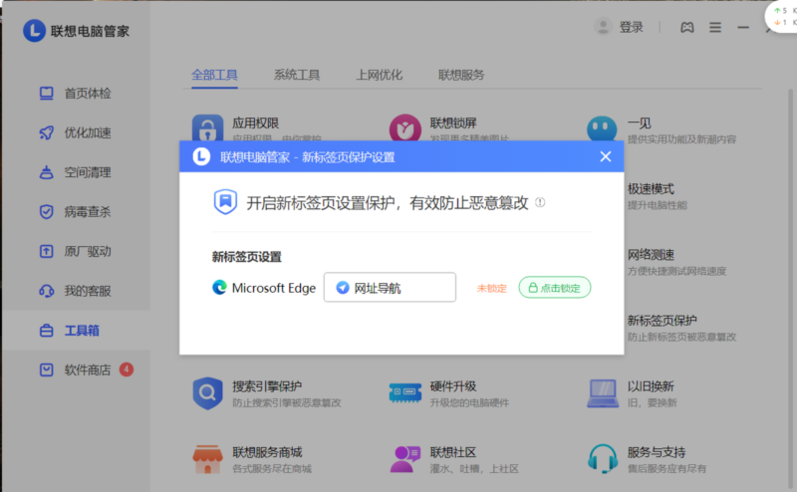The image size is (797, 492).
Task: Open 软件商店 in the sidebar
Action: (x=87, y=370)
